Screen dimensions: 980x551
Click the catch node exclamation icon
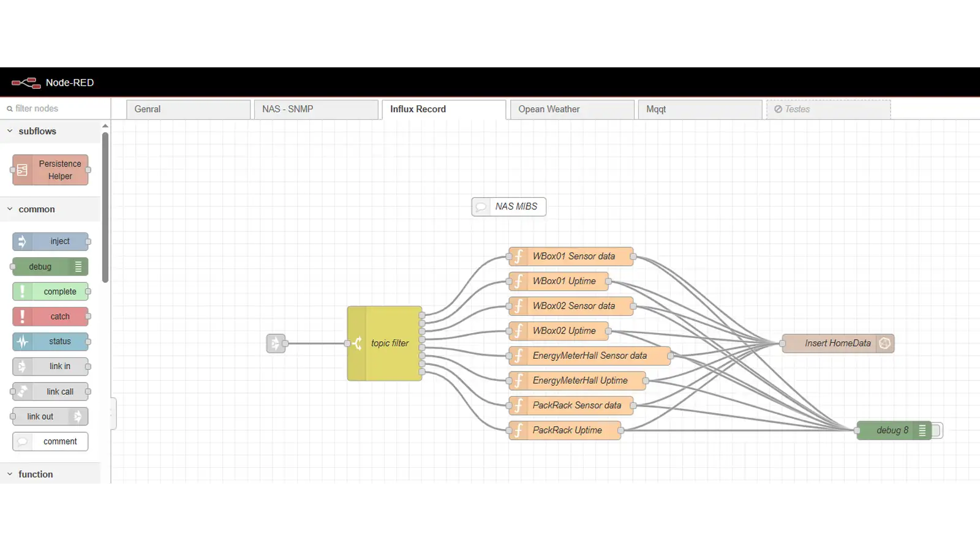click(23, 317)
